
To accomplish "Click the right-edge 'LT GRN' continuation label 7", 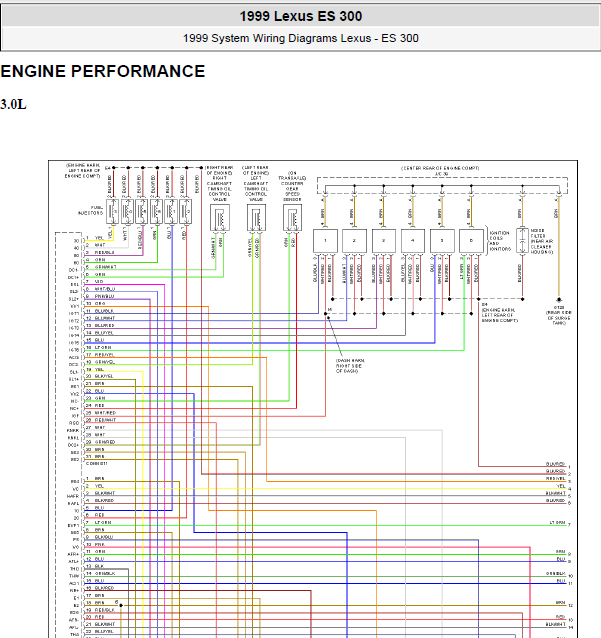I will [560, 523].
